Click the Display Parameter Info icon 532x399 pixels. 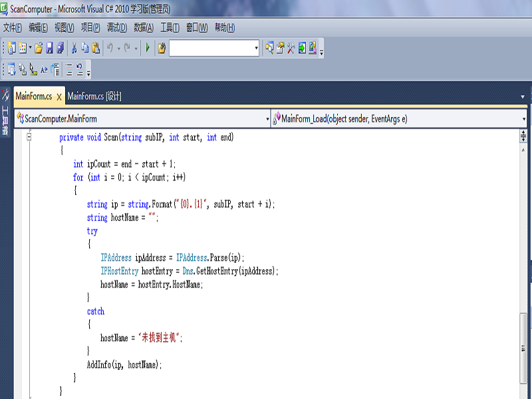(23, 70)
